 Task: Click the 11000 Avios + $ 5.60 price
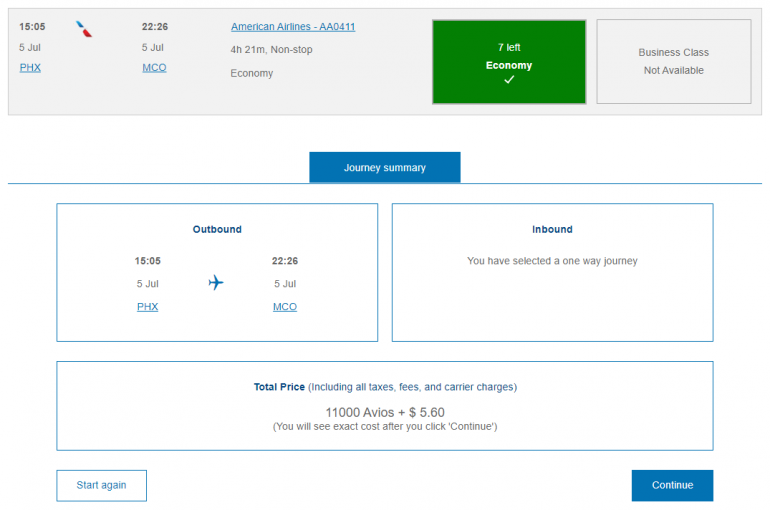[385, 412]
